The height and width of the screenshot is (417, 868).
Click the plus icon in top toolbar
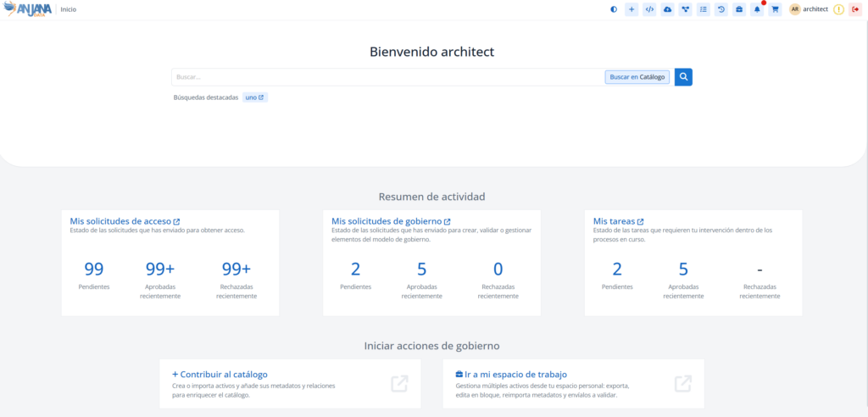[632, 9]
